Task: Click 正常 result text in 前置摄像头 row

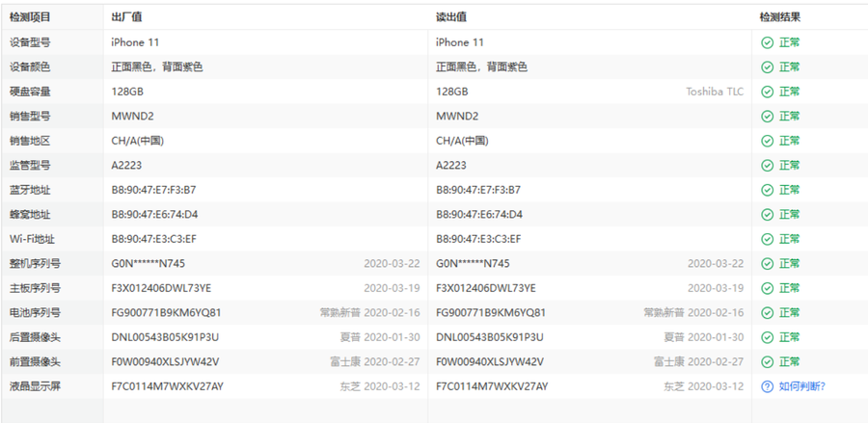Action: point(789,362)
